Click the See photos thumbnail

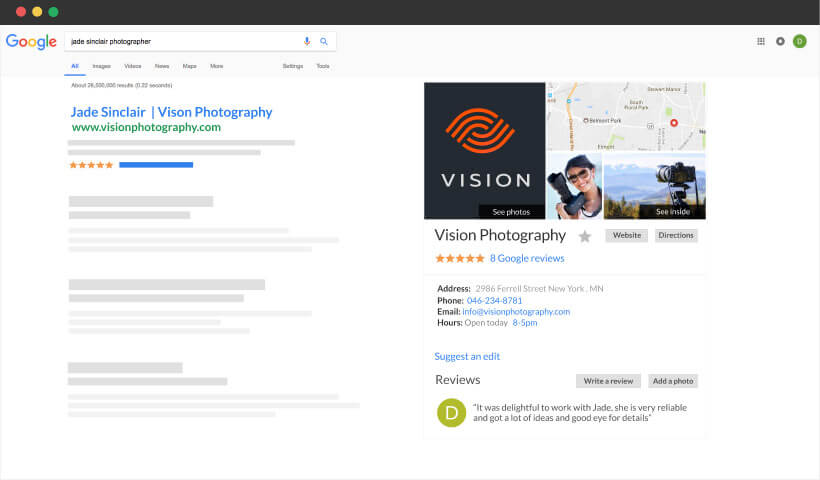point(485,150)
